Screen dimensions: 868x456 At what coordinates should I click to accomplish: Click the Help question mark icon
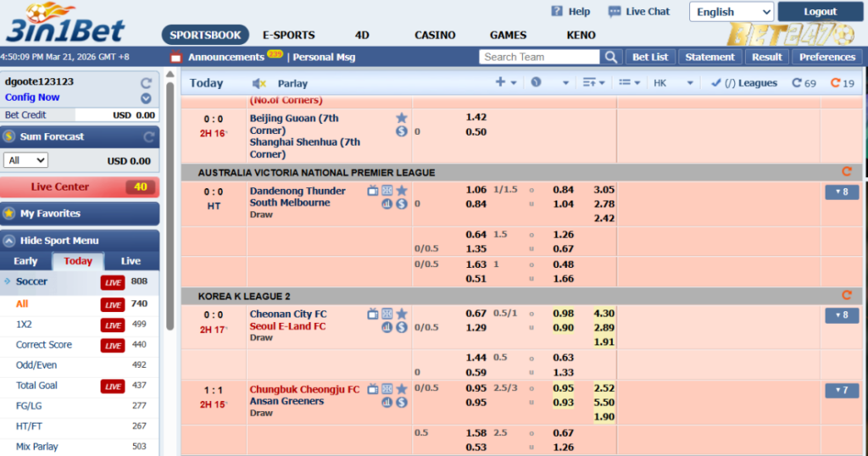557,11
